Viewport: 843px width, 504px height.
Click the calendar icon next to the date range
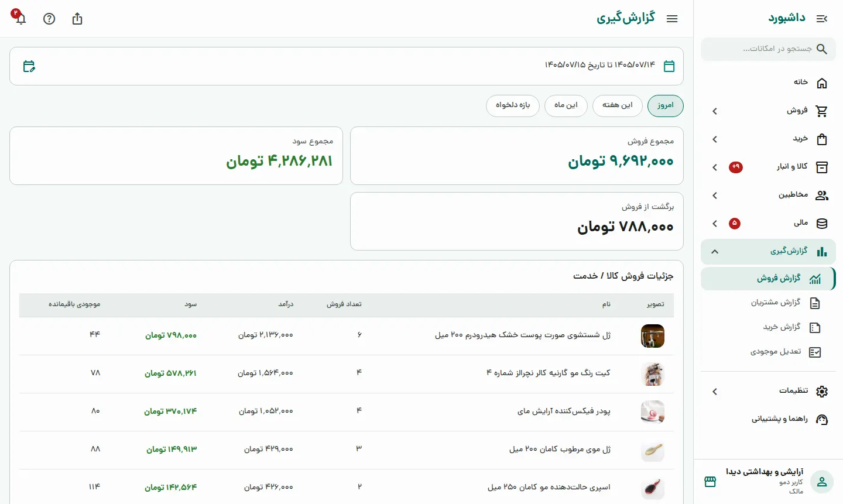[669, 66]
